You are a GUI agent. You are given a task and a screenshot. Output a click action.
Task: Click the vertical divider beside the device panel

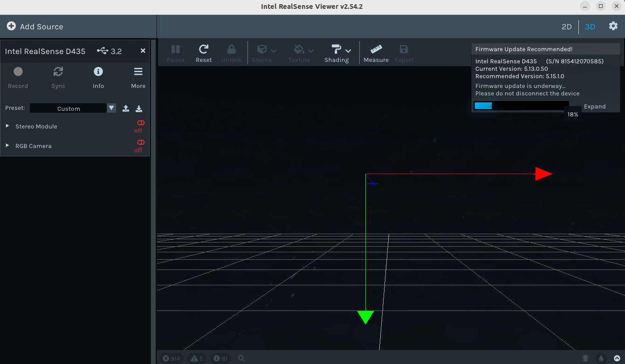(x=153, y=201)
